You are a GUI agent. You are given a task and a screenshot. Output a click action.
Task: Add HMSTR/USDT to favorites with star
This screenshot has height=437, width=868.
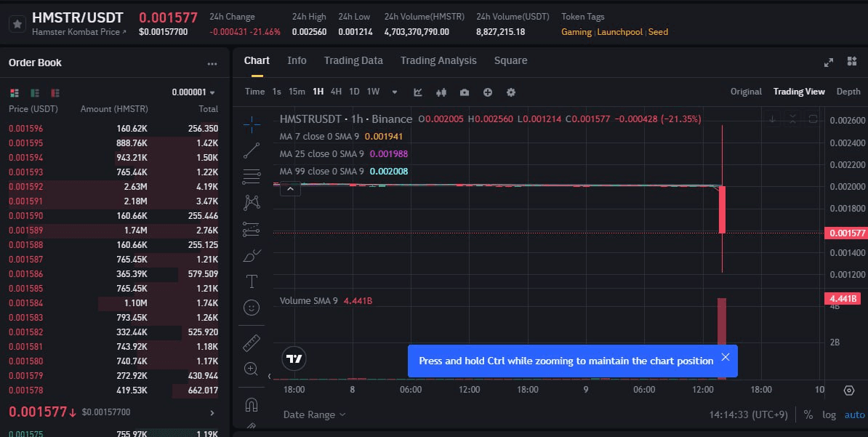pyautogui.click(x=17, y=25)
